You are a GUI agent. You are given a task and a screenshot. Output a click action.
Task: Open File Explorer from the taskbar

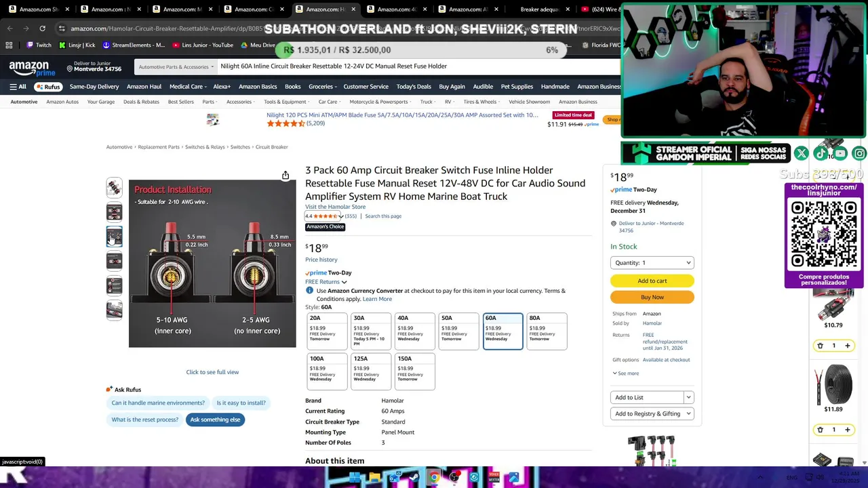coord(374,478)
